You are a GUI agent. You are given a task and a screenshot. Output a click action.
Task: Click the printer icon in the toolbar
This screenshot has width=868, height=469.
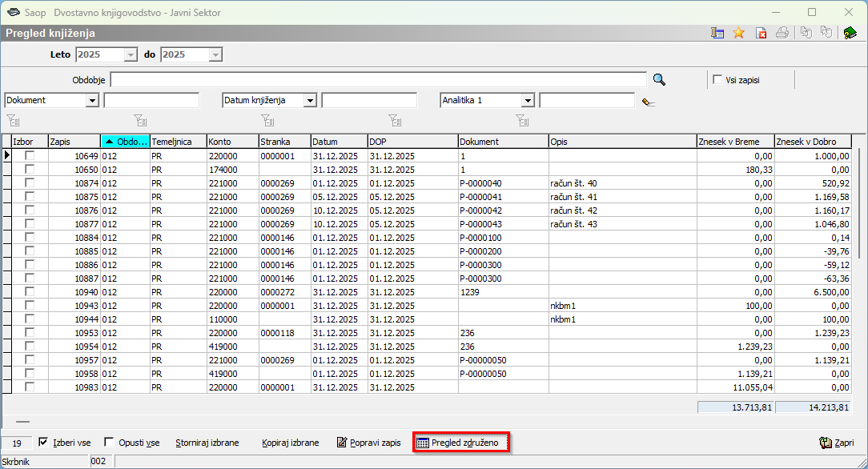(782, 33)
